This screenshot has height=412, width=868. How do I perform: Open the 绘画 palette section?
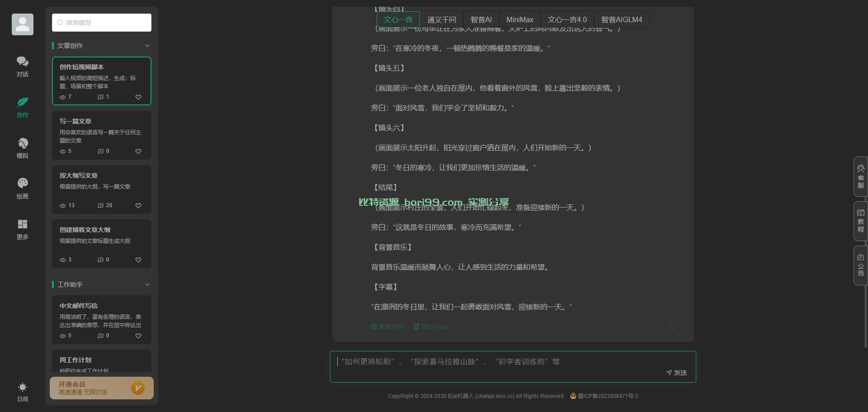tap(23, 189)
